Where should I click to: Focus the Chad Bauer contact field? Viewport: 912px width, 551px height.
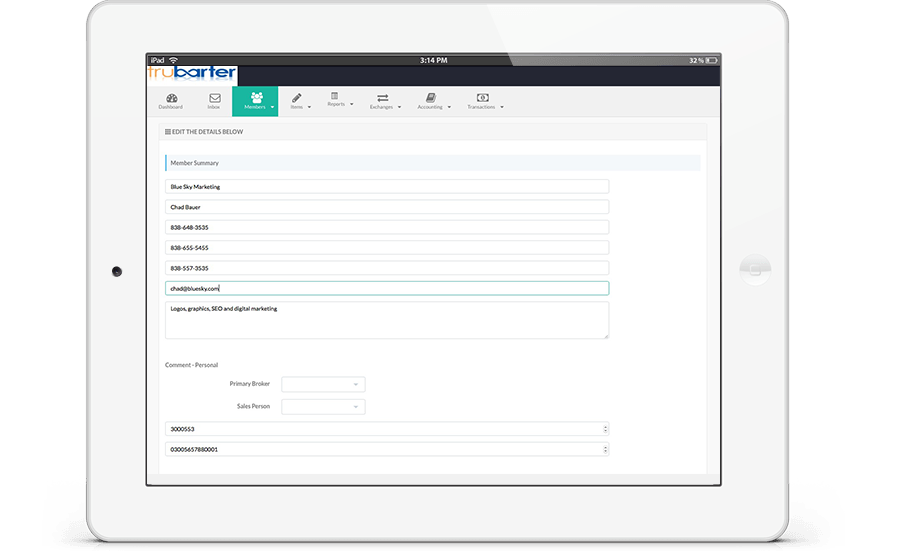pos(386,207)
